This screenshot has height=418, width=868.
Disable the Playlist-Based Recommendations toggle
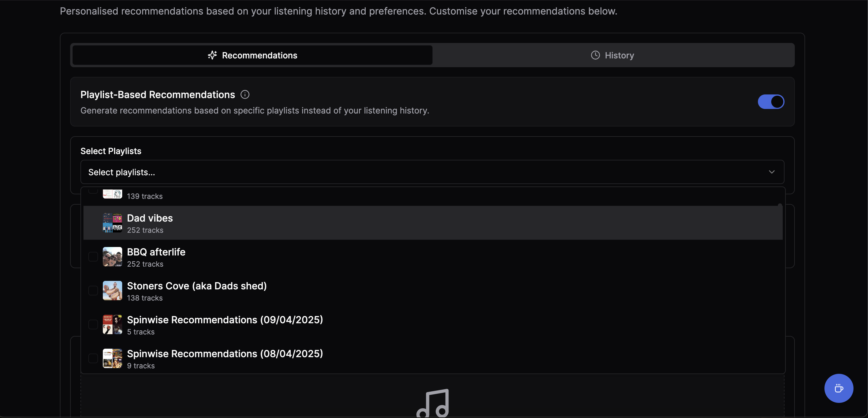[771, 102]
